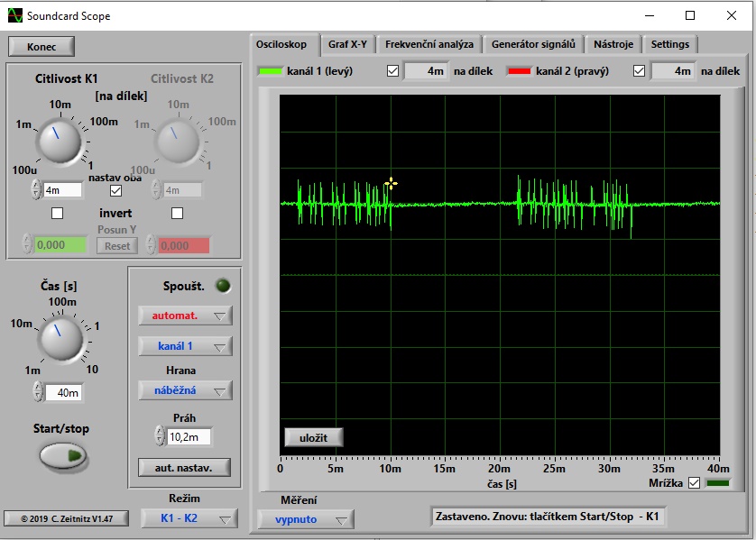This screenshot has width=756, height=540.
Task: Open the Měření 'vypnuto' dropdown
Action: tap(305, 519)
